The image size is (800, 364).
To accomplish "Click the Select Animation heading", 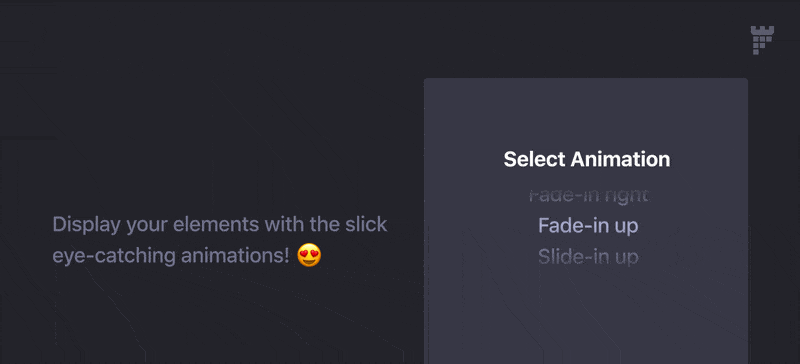I will pyautogui.click(x=587, y=159).
